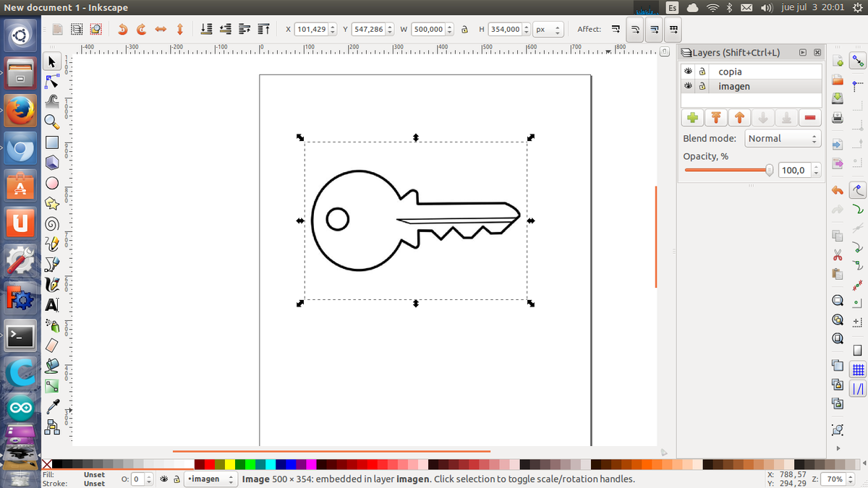Viewport: 868px width, 488px height.
Task: Delete current layer with red minus button
Action: pyautogui.click(x=809, y=118)
